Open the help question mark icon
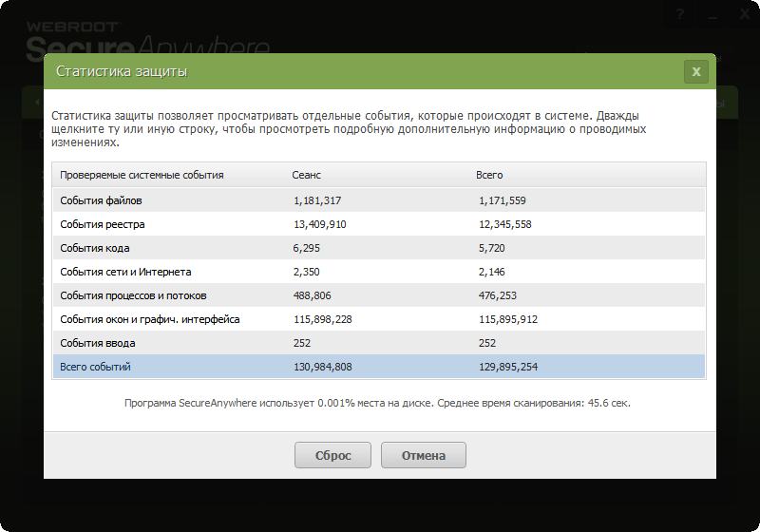This screenshot has height=532, width=760. coord(680,14)
